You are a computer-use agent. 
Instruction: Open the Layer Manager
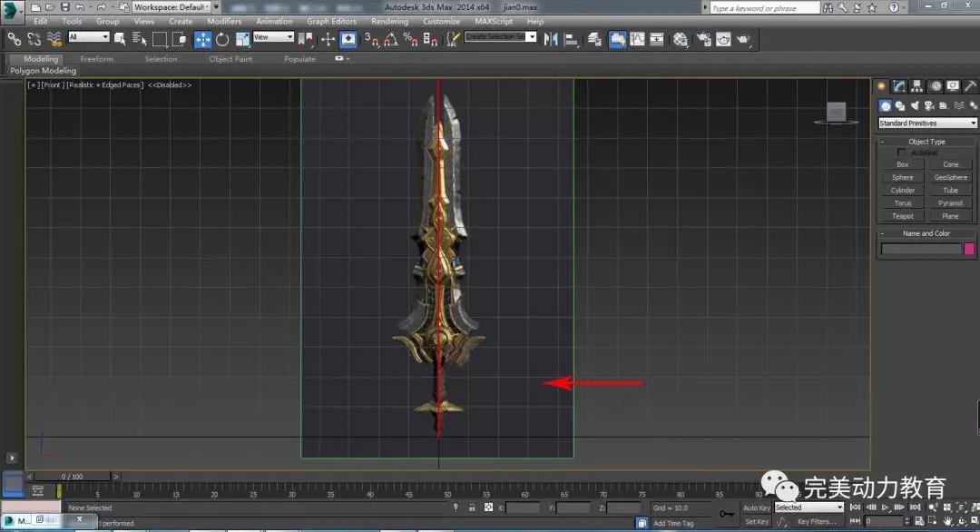click(594, 39)
